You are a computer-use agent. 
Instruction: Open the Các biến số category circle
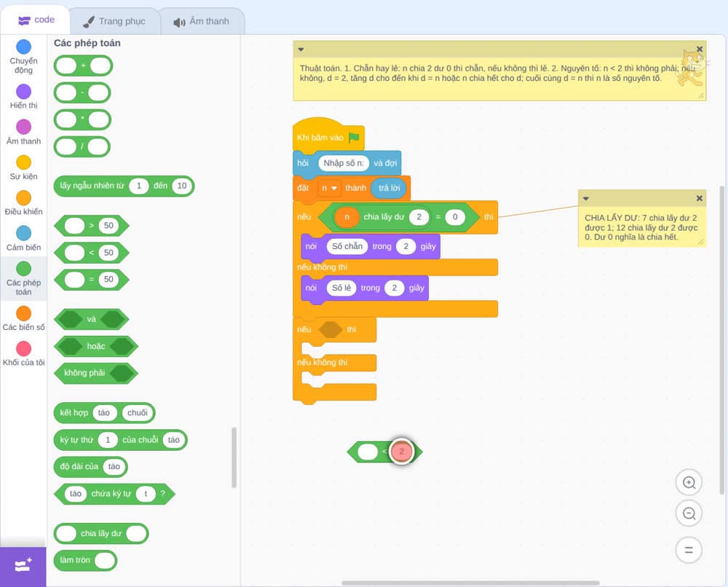click(x=24, y=313)
